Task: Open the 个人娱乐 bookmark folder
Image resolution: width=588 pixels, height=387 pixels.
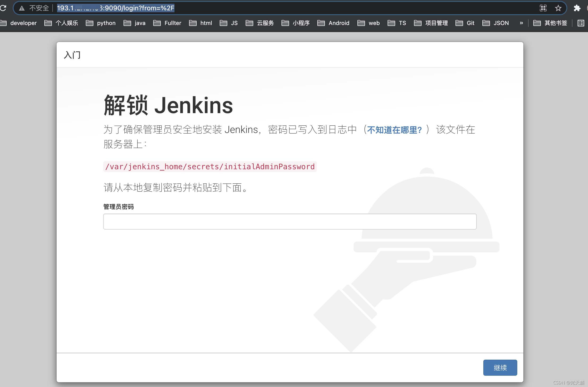Action: pos(61,23)
